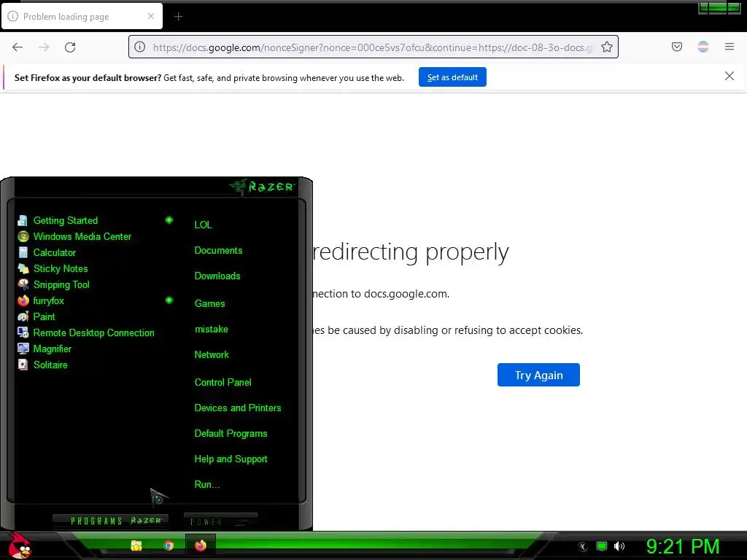Open Help and Support

pos(231,459)
